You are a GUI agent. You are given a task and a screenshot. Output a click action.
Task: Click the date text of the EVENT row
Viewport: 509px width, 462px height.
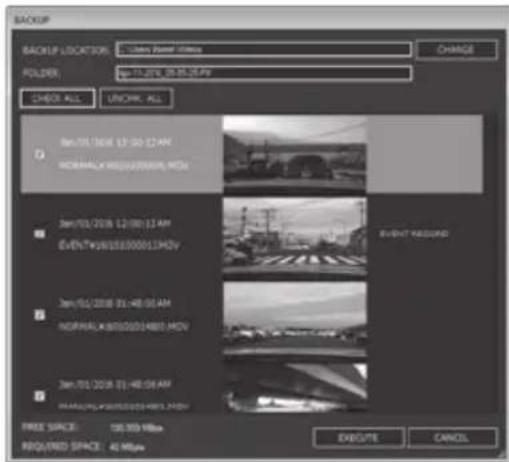point(115,224)
